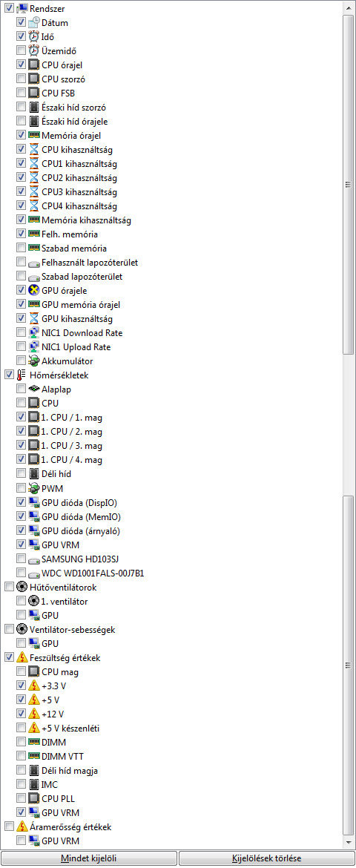The width and height of the screenshot is (356, 868).
Task: Click the motherboard icon beside Alaplap
Action: [x=34, y=389]
